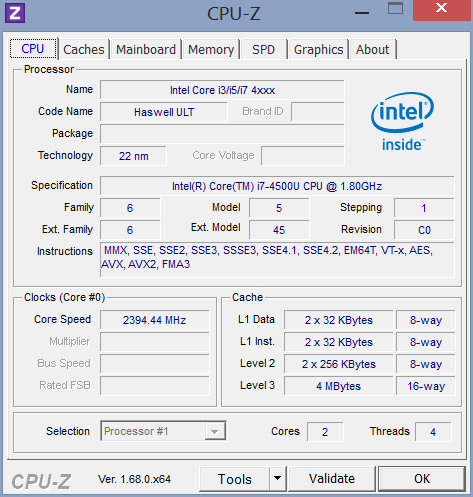Image resolution: width=473 pixels, height=497 pixels.
Task: Click the 16-way Level 3 associativity value
Action: click(x=426, y=386)
